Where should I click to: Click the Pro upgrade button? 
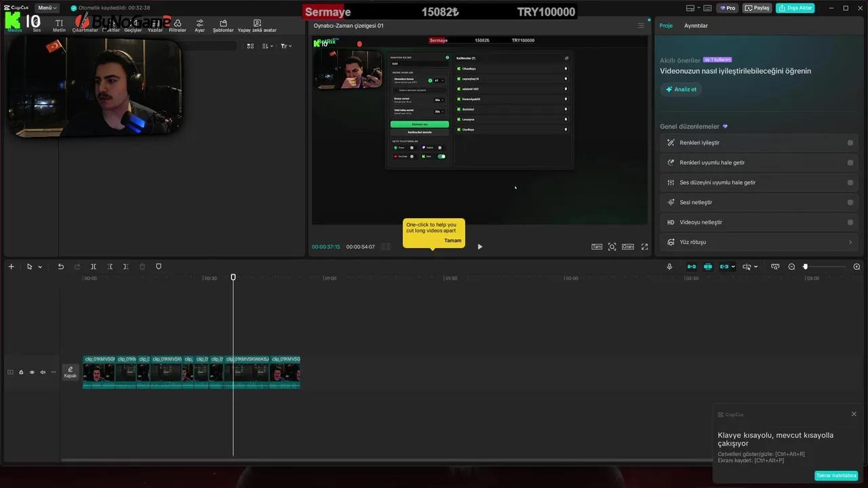tap(728, 8)
